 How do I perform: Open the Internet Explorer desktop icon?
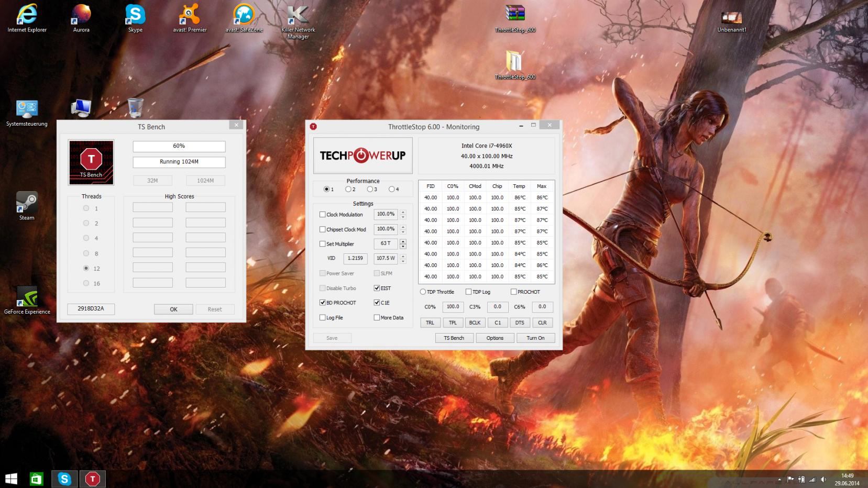coord(27,18)
